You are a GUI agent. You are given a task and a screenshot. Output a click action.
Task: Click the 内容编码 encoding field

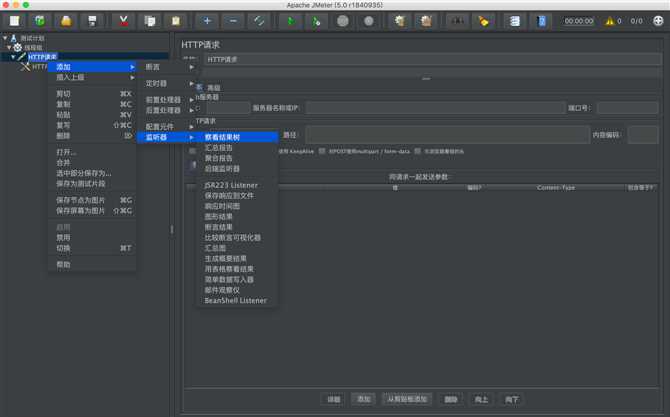tap(643, 135)
